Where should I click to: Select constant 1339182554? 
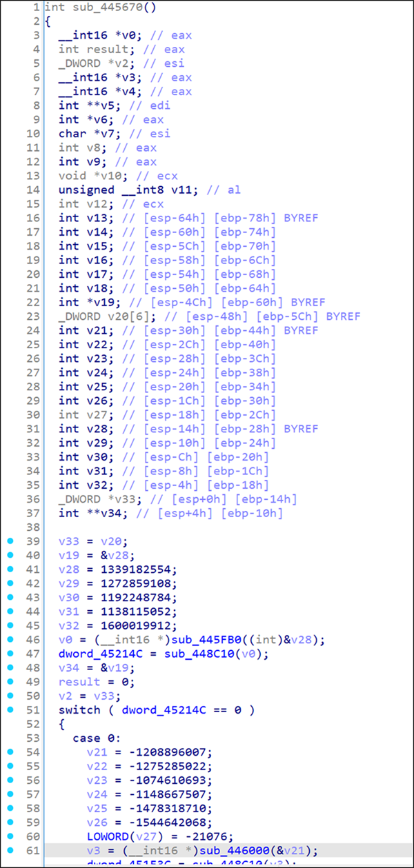[x=137, y=569]
